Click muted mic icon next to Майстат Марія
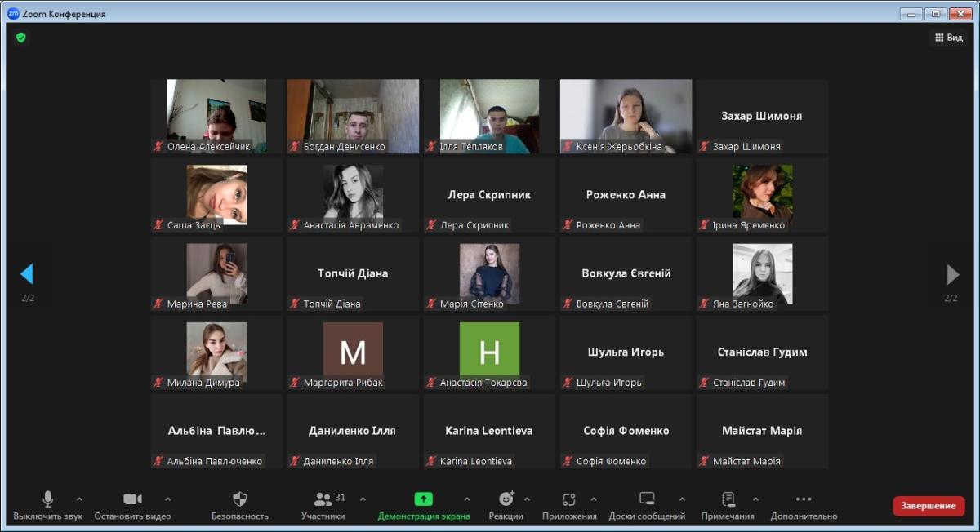980x532 pixels. coord(704,461)
